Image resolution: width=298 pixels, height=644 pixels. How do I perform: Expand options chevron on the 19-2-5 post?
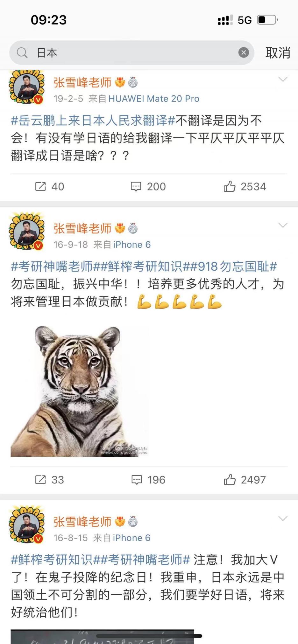pos(283,79)
